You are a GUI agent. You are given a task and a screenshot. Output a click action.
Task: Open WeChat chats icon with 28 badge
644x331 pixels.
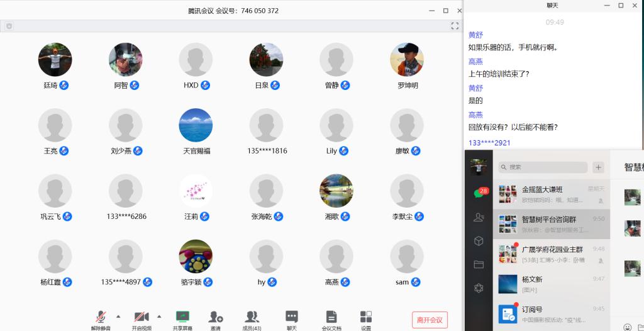coord(479,193)
